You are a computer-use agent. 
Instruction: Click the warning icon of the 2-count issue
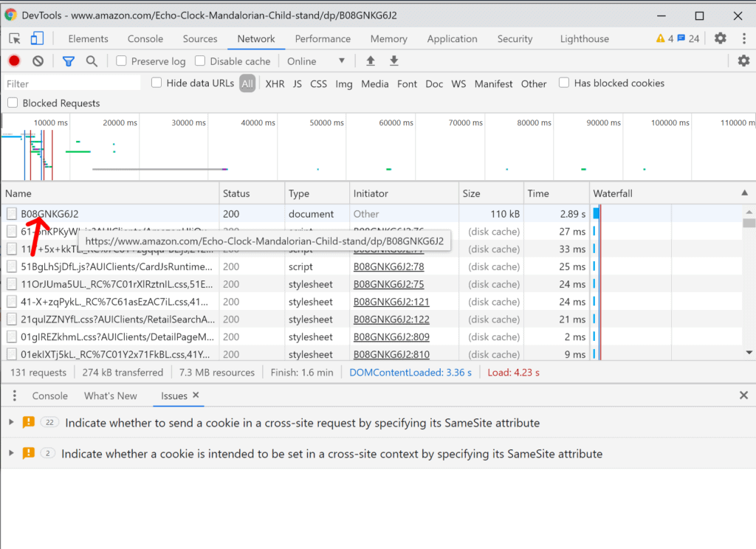(x=29, y=453)
